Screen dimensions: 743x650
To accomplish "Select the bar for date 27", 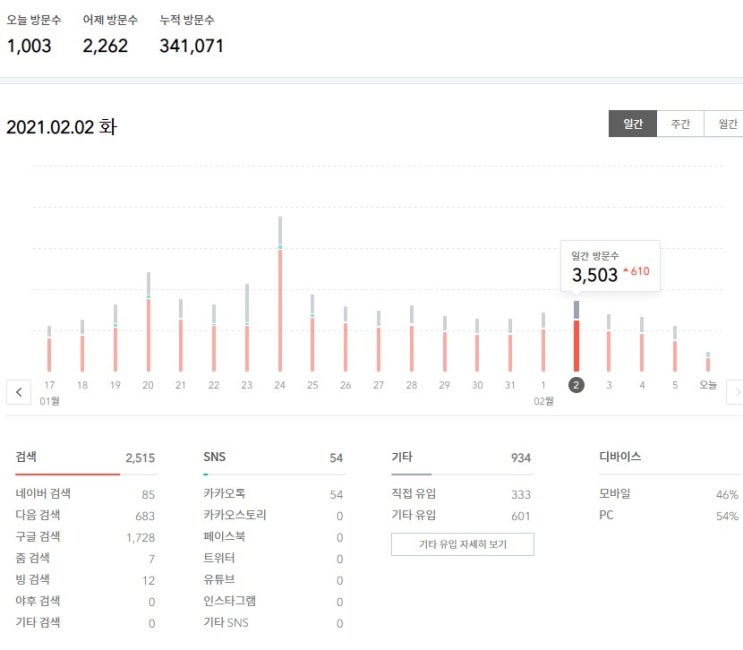I will coord(379,341).
